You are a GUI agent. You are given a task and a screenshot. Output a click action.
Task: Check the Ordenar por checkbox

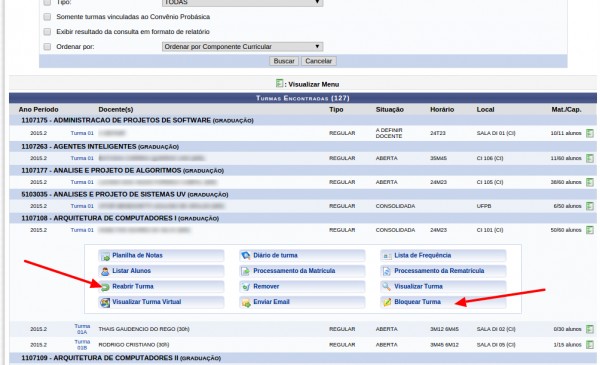pos(47,47)
